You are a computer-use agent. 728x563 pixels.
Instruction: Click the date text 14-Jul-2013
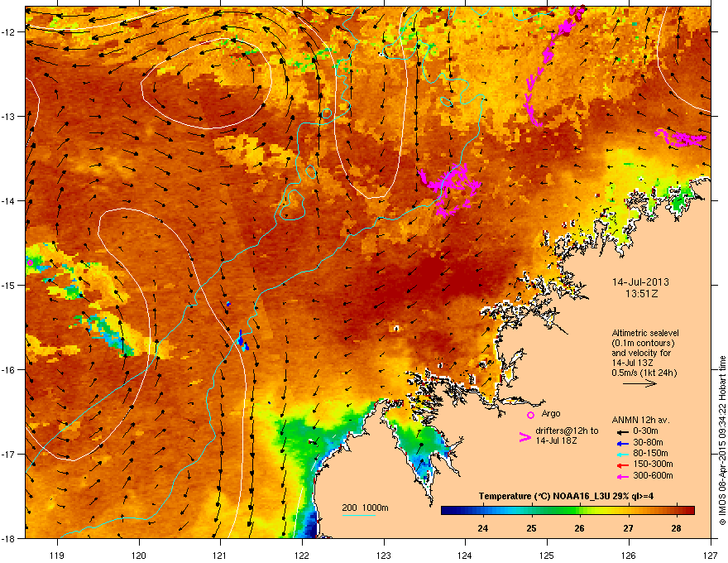coord(640,282)
